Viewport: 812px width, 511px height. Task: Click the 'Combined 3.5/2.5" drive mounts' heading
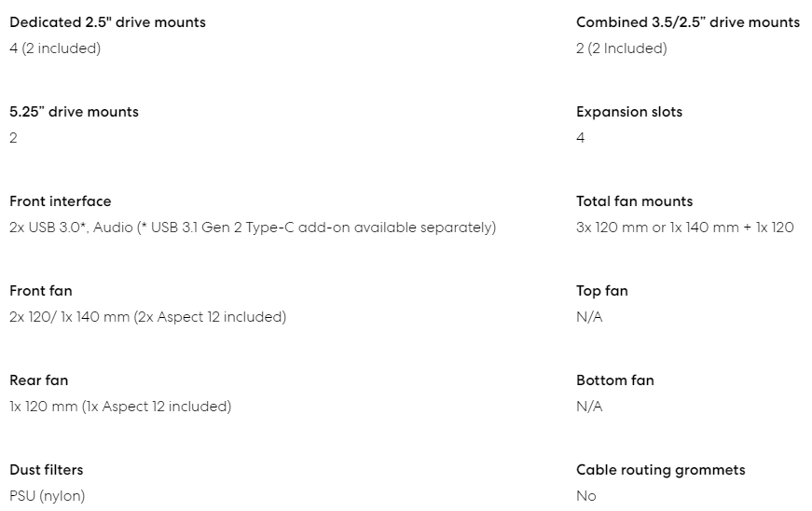point(687,22)
